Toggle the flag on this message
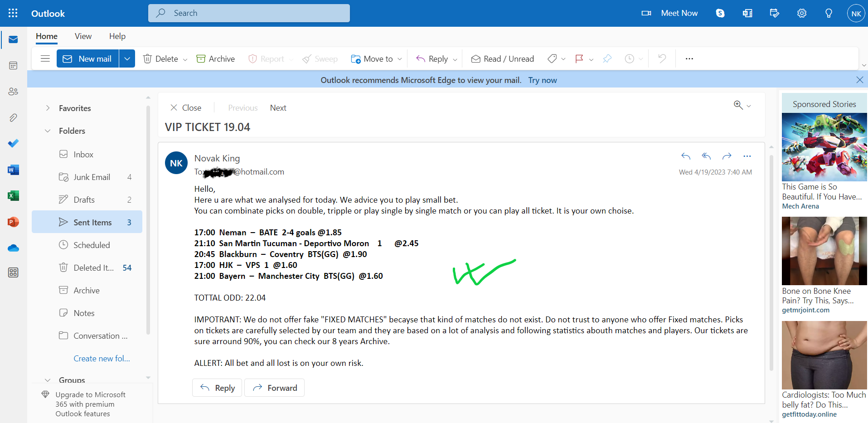This screenshot has width=868, height=423. [579, 58]
